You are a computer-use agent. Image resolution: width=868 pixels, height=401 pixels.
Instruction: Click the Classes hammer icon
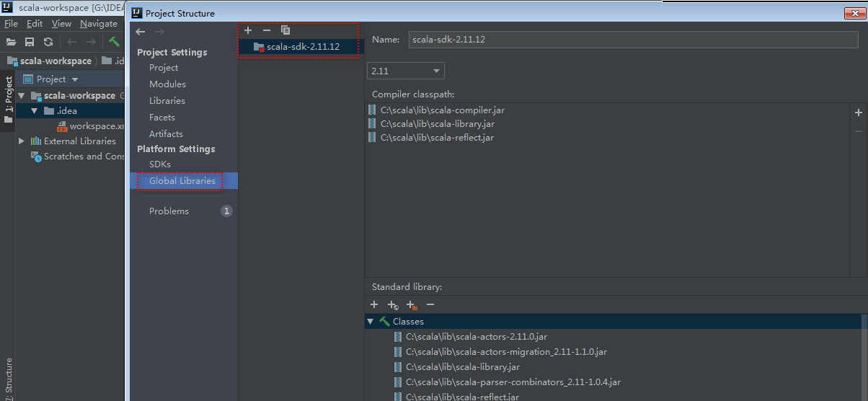coord(385,322)
